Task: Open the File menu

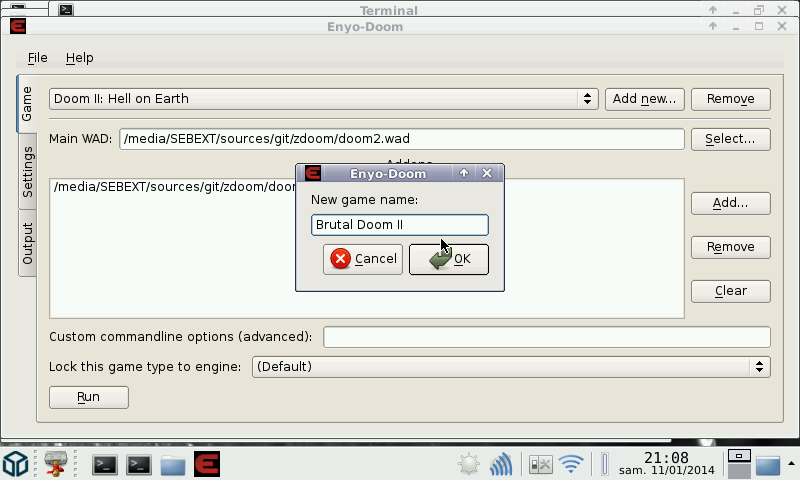Action: click(x=38, y=58)
